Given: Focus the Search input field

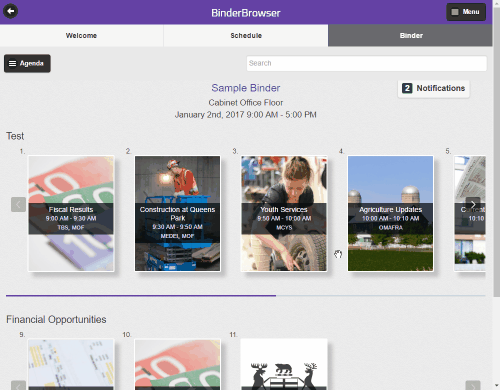Looking at the screenshot, I should 367,63.
